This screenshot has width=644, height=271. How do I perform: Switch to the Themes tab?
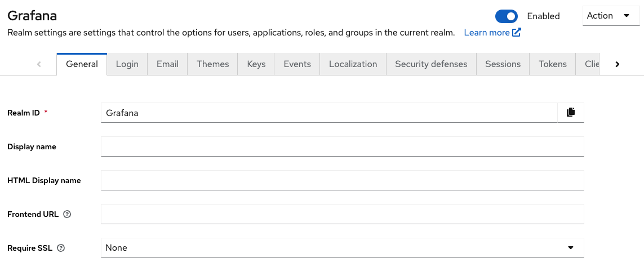coord(213,64)
